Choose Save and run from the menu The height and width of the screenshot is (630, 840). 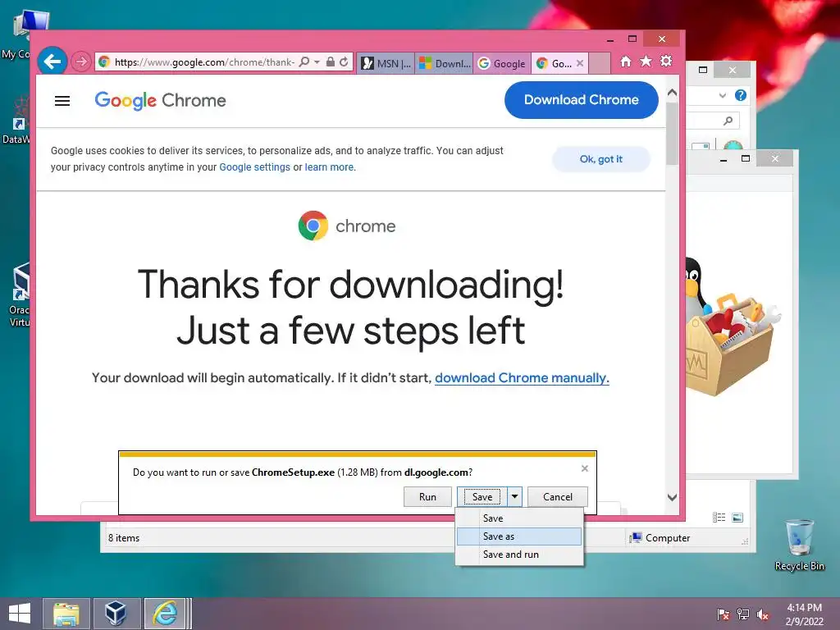point(519,555)
